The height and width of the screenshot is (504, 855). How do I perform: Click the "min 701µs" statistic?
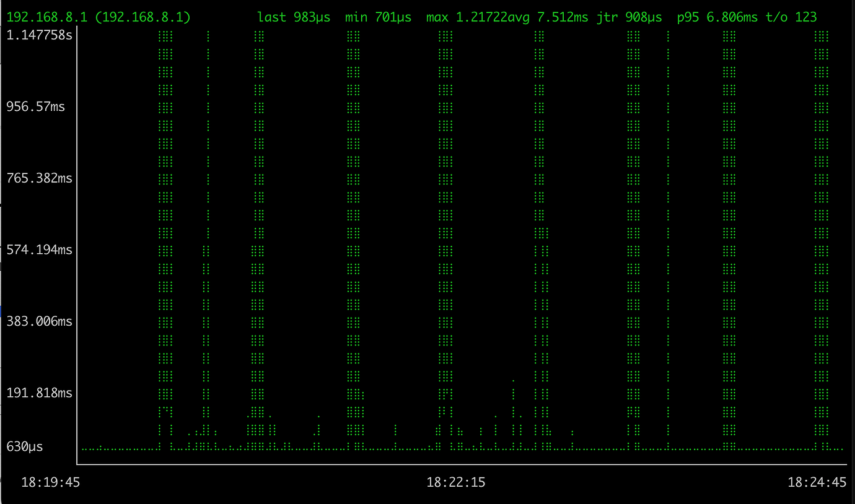(378, 17)
